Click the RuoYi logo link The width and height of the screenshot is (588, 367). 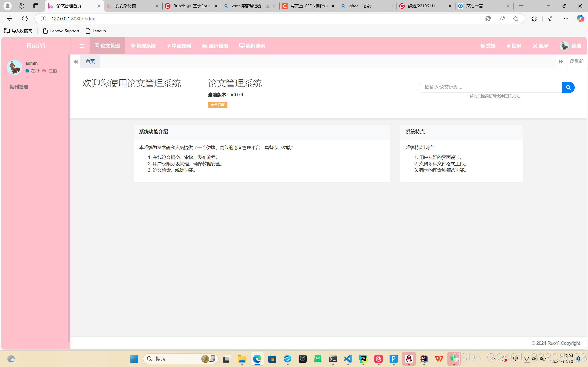pos(36,46)
